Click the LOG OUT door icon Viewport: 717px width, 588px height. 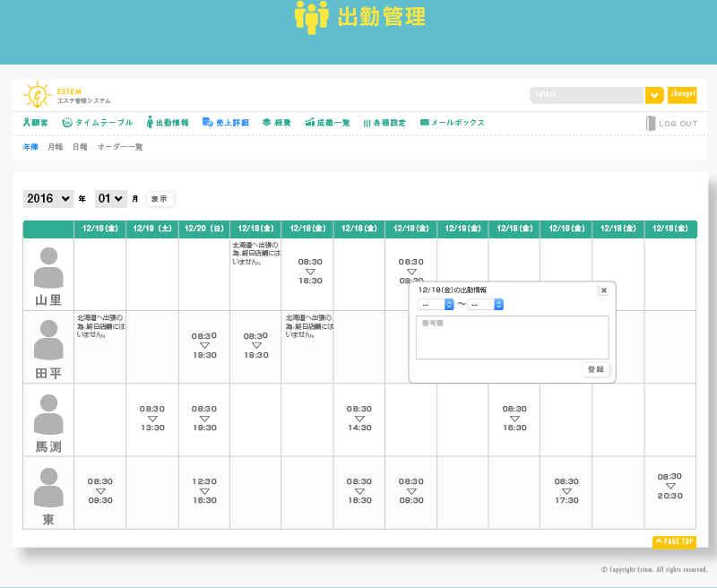click(651, 124)
